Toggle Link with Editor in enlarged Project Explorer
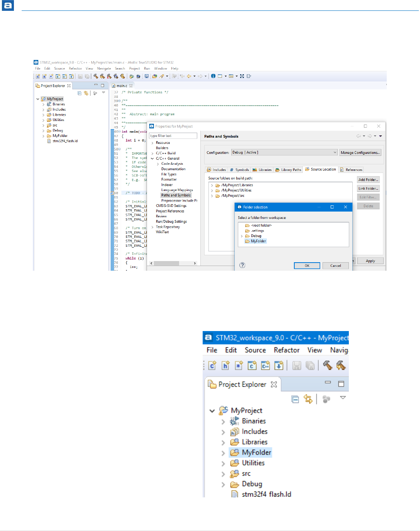This screenshot has height=531, width=420. pyautogui.click(x=308, y=399)
